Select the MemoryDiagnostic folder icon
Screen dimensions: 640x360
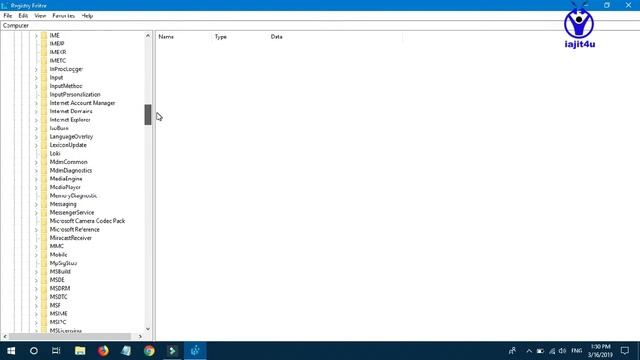click(44, 196)
